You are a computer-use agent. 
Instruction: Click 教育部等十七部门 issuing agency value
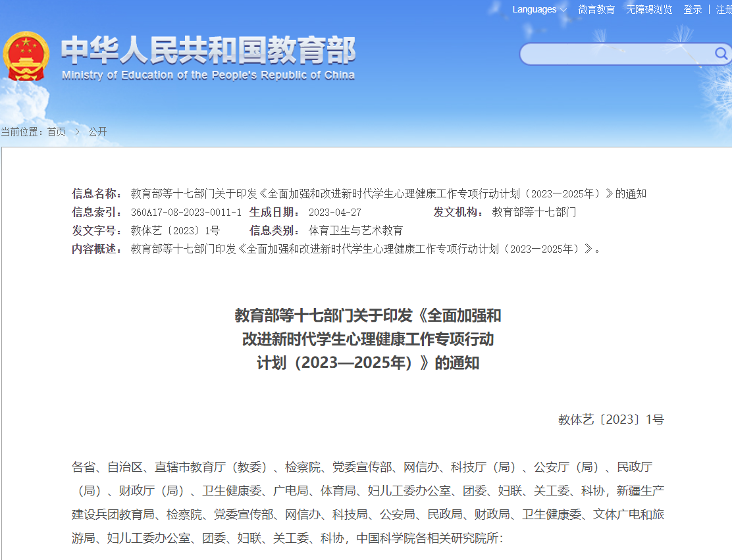pos(534,213)
